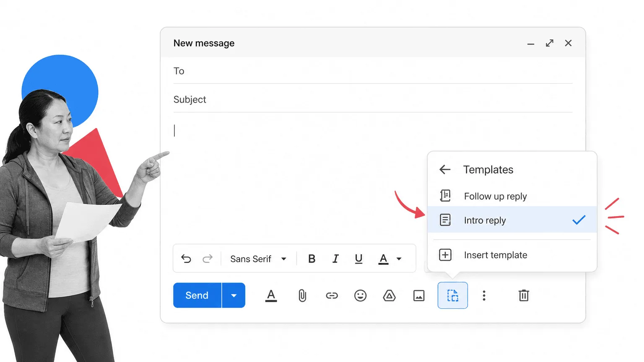The width and height of the screenshot is (644, 362).
Task: Insert link icon
Action: pos(332,296)
